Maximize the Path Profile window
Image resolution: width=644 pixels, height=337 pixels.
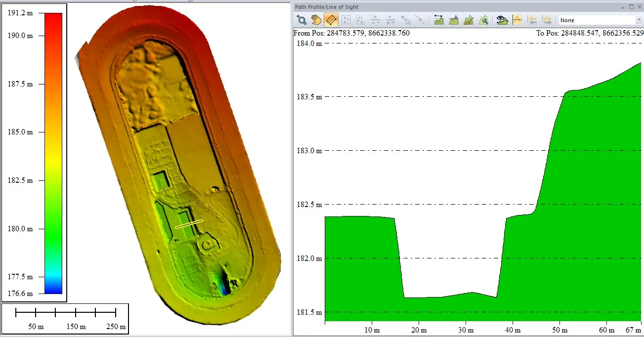pos(631,7)
